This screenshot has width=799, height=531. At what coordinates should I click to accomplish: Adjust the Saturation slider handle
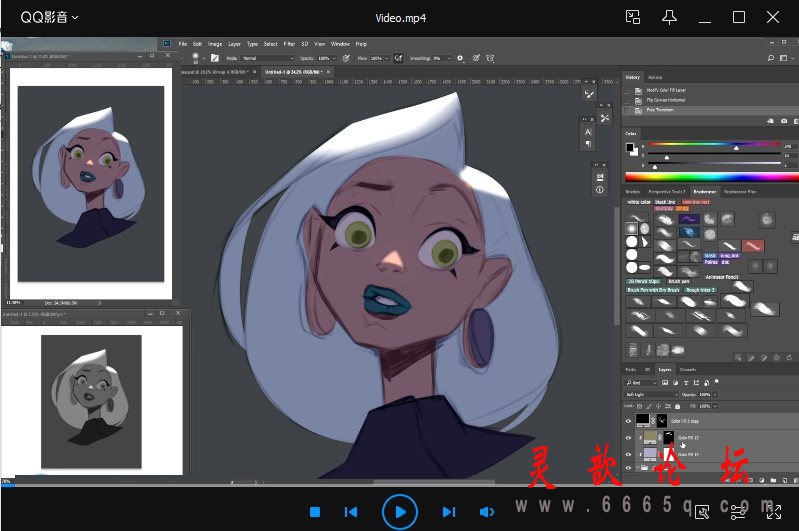(x=667, y=157)
